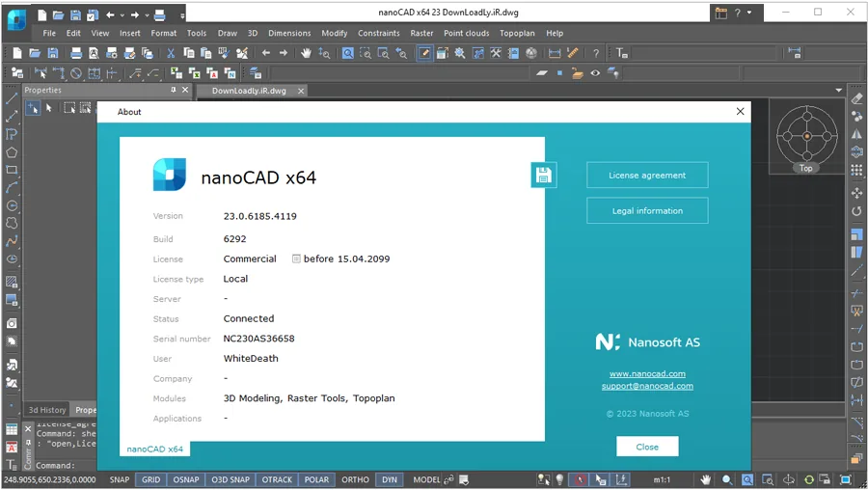
Task: Click the save icon in About dialog
Action: coord(544,176)
